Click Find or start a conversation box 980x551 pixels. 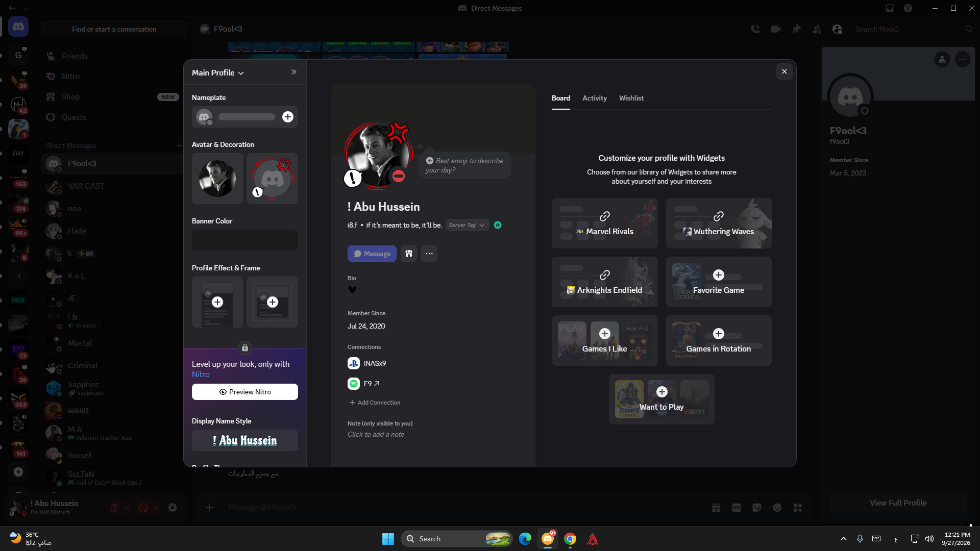coord(114,29)
